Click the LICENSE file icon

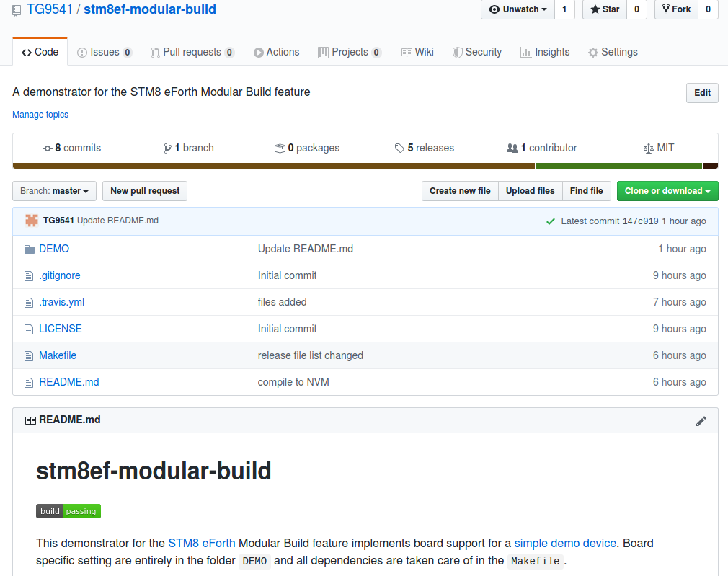[x=29, y=329]
